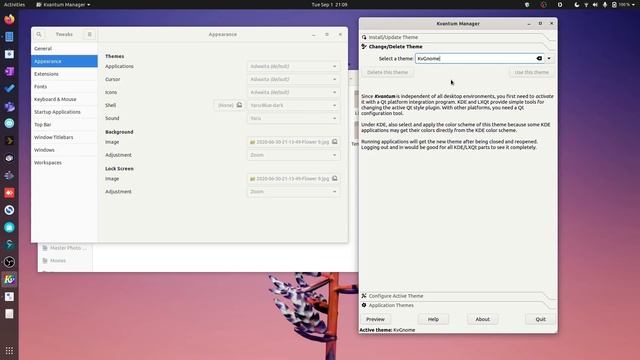640x360 pixels.
Task: Select Windows in Tweaks sidebar
Action: click(64, 150)
